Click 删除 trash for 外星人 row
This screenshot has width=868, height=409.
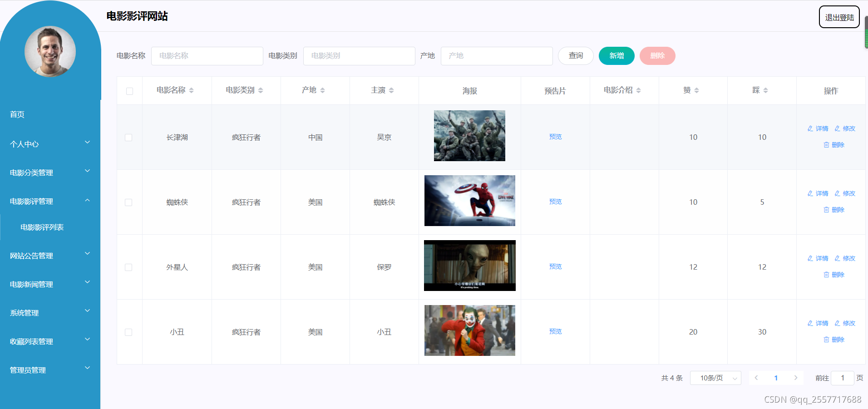point(834,275)
